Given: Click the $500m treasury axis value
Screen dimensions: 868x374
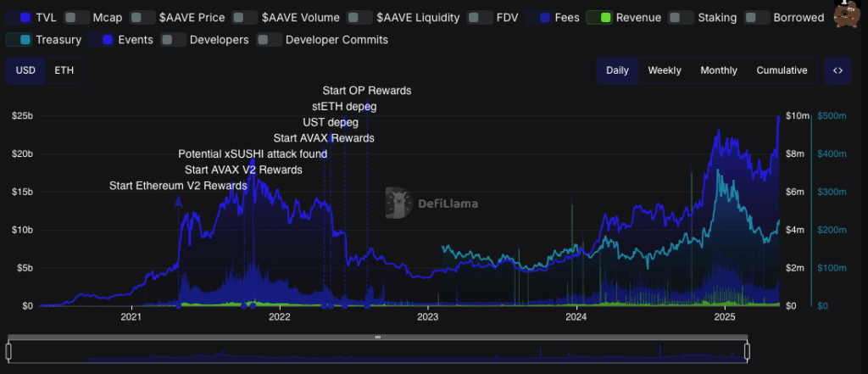Looking at the screenshot, I should [832, 116].
